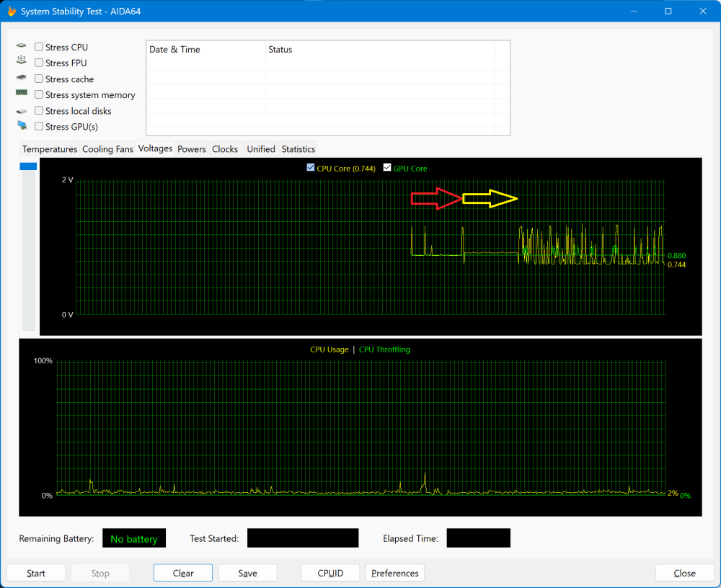Image resolution: width=721 pixels, height=588 pixels.
Task: Click the disk drive icon beside local disks
Action: 21,111
